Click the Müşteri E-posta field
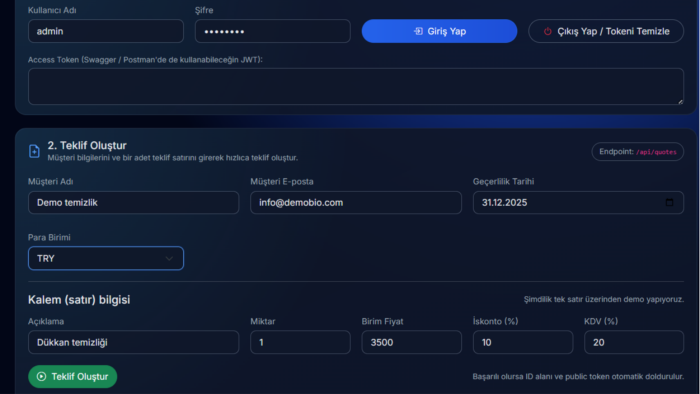Screen dimensions: 700x394 [356, 203]
